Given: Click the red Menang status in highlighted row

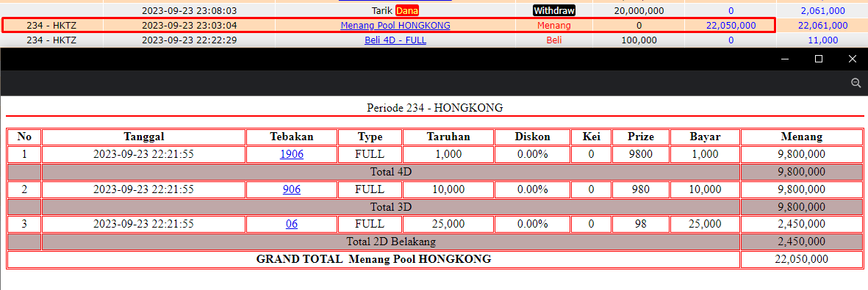Looking at the screenshot, I should pyautogui.click(x=554, y=26).
